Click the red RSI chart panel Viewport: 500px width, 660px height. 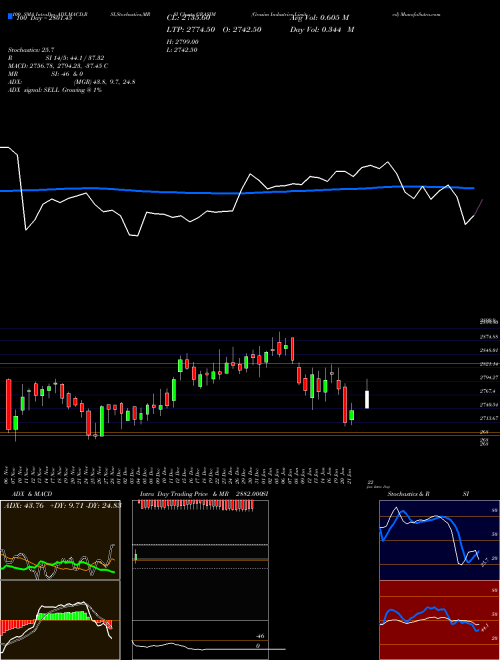(439, 620)
